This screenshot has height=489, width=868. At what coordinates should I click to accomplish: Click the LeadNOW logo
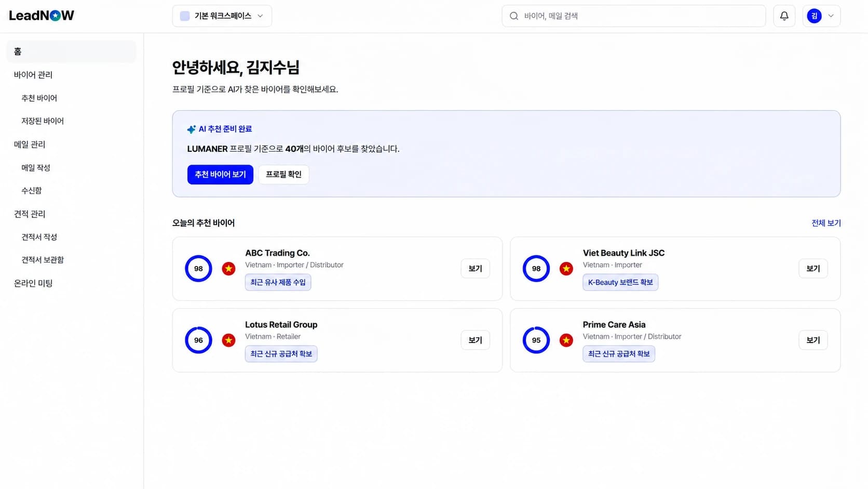click(42, 16)
